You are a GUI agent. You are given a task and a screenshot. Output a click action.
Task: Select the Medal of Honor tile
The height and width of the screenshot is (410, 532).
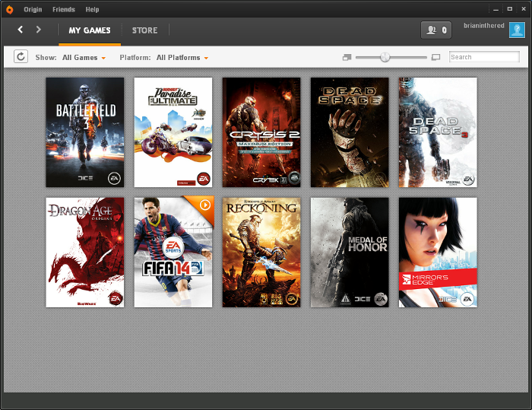350,253
